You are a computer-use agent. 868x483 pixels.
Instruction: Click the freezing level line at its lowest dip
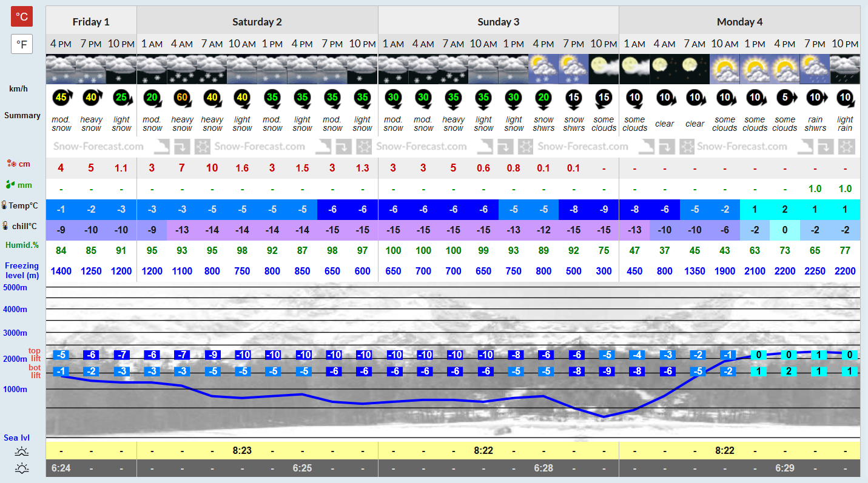pos(604,416)
